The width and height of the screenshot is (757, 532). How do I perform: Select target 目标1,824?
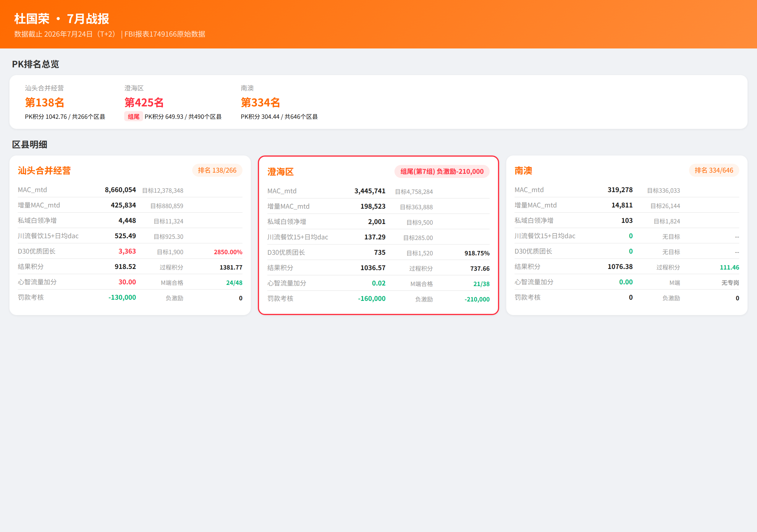pos(667,221)
